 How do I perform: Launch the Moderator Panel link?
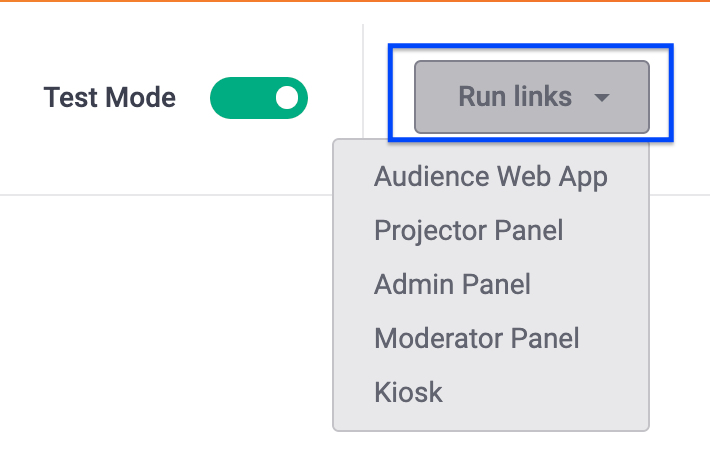click(477, 338)
